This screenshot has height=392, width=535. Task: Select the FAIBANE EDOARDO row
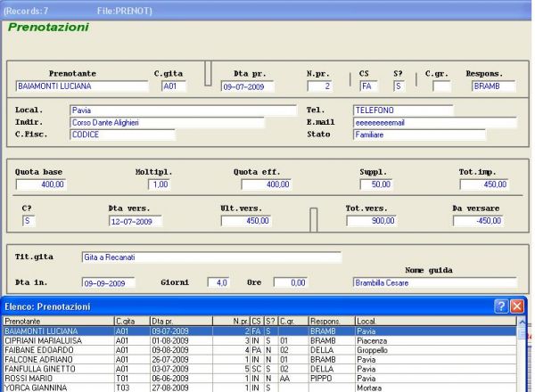pos(259,350)
